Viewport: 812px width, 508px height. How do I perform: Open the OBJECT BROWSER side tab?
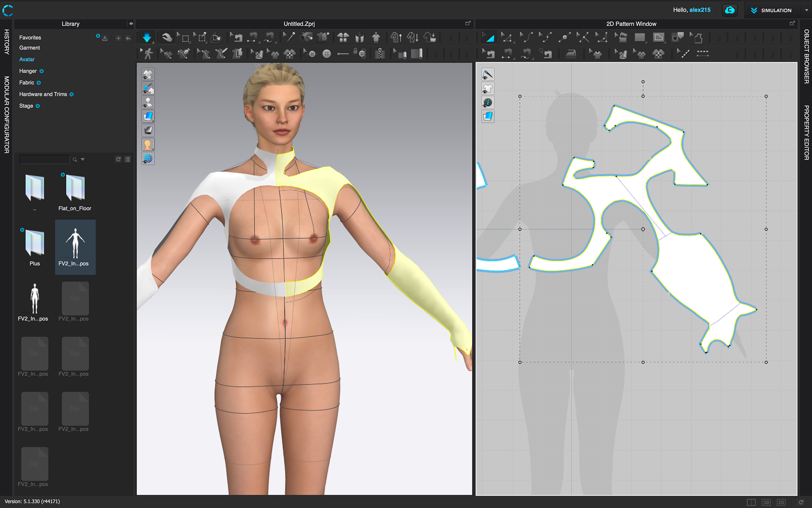(806, 56)
